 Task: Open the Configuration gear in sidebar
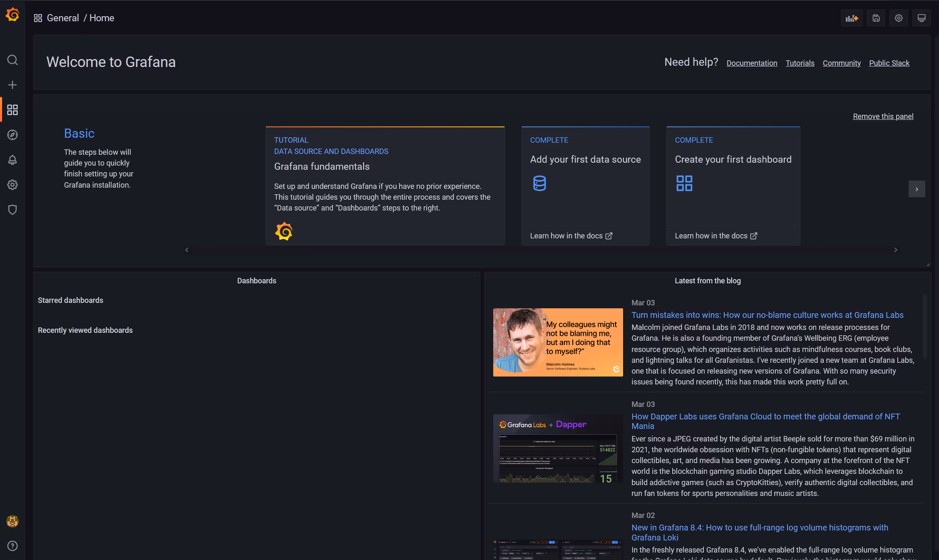tap(12, 185)
